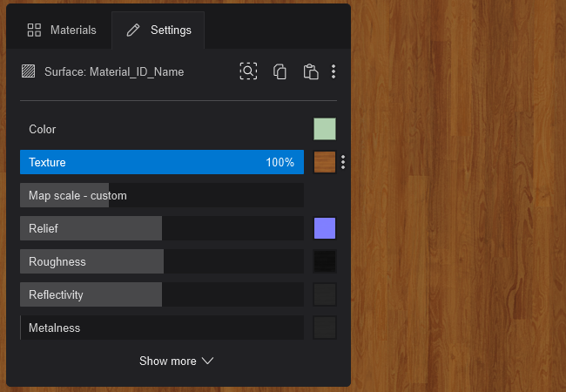
Task: Click the hatched surface material icon
Action: pos(29,72)
